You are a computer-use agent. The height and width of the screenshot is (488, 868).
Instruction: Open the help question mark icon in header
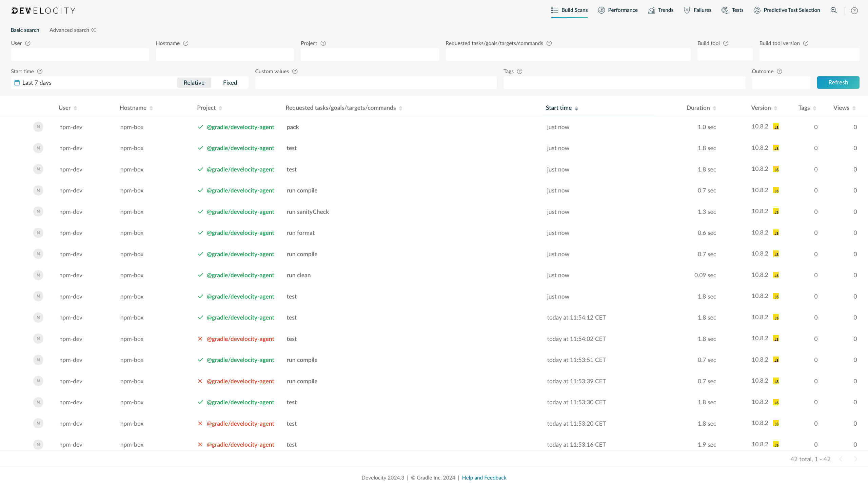click(854, 11)
